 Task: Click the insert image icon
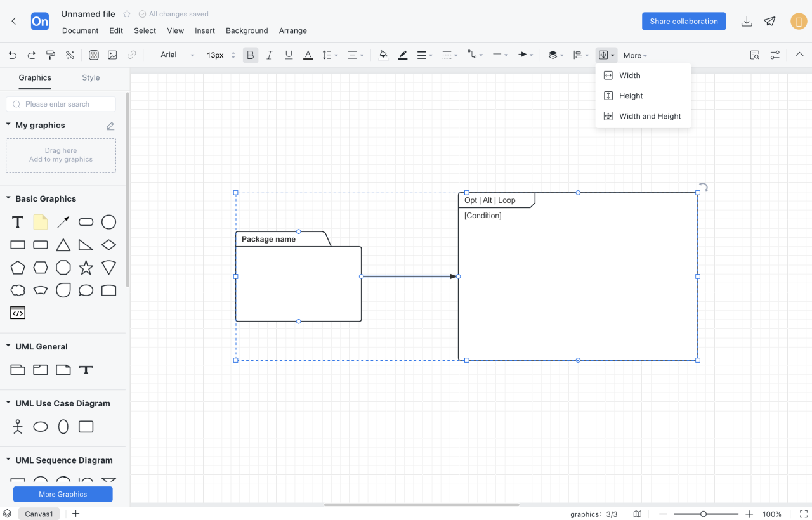(x=112, y=55)
